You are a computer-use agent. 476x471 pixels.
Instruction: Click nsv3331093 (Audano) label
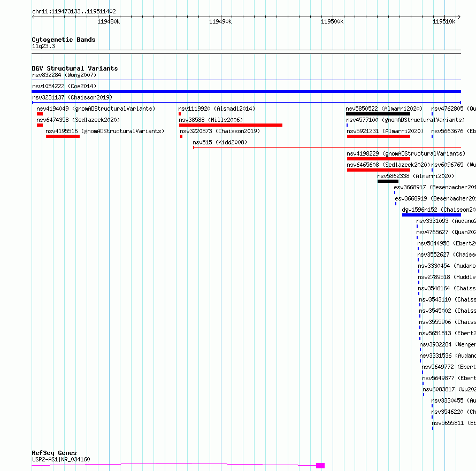pos(446,221)
